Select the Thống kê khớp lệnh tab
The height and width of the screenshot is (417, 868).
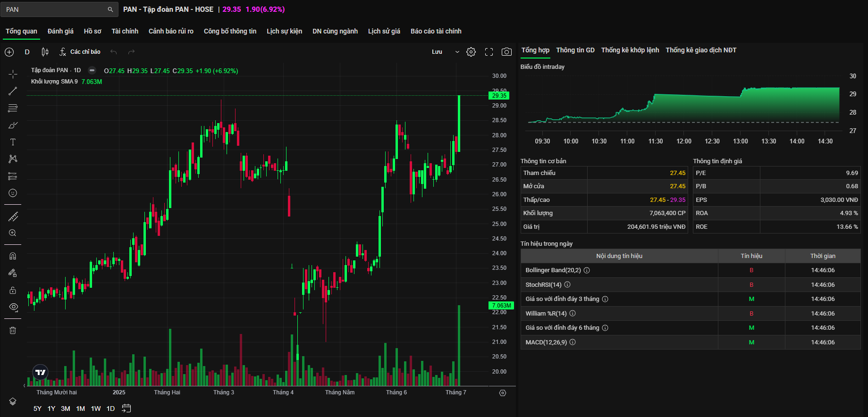(x=630, y=50)
